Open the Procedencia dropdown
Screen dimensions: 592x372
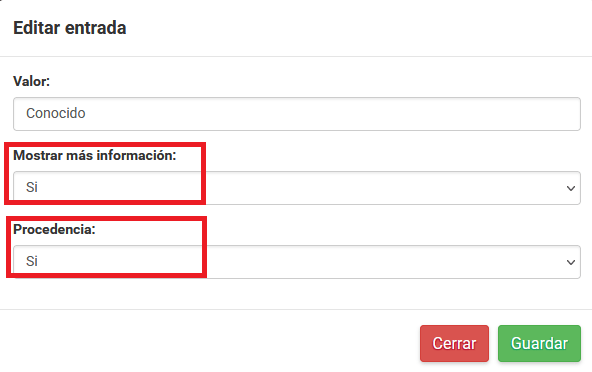297,262
